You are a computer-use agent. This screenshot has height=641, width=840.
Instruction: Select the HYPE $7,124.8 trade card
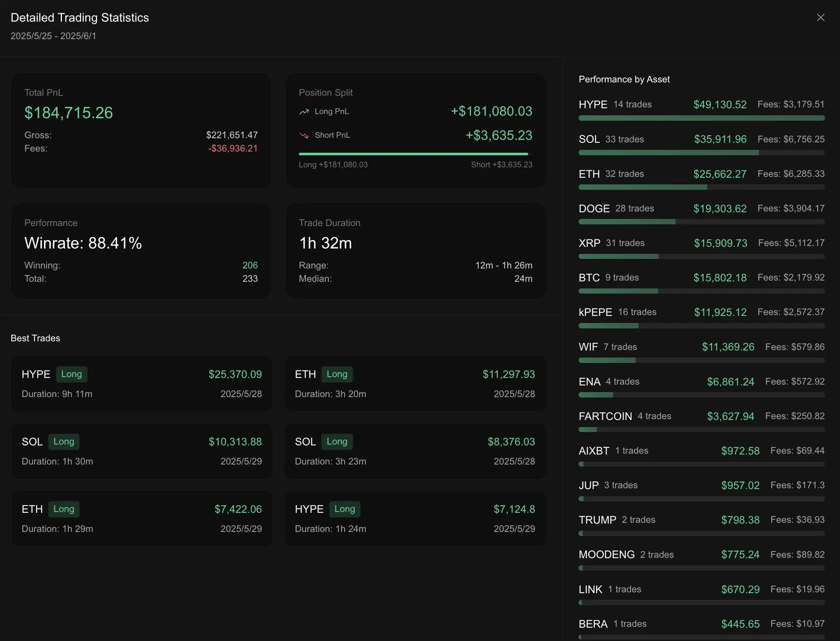pyautogui.click(x=415, y=519)
